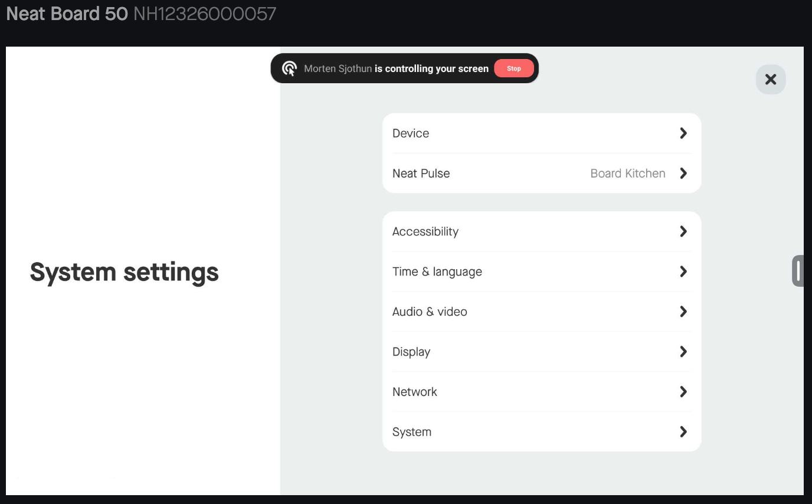Expand the Accessibility chevron arrow

click(x=683, y=231)
